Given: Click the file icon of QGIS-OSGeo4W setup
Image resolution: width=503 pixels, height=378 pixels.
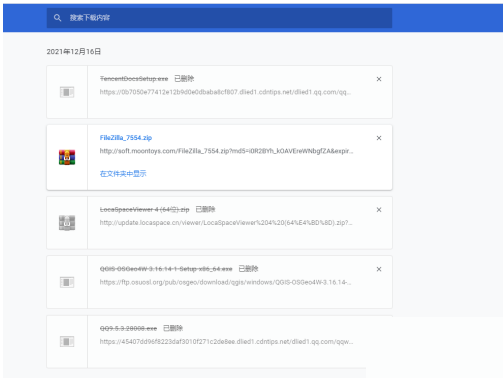Looking at the screenshot, I should point(67,282).
